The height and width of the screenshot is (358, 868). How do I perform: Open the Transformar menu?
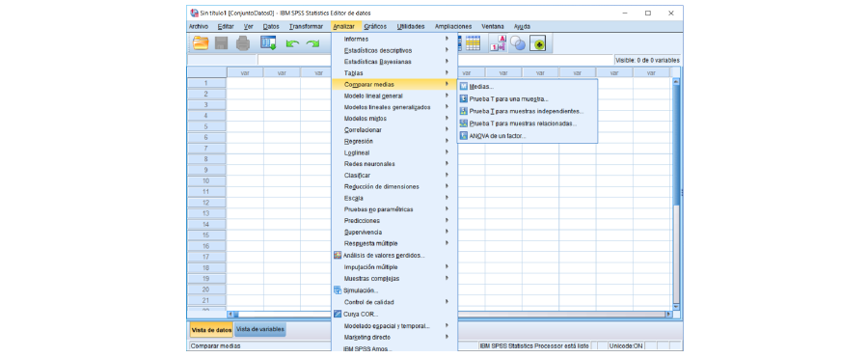coord(306,26)
